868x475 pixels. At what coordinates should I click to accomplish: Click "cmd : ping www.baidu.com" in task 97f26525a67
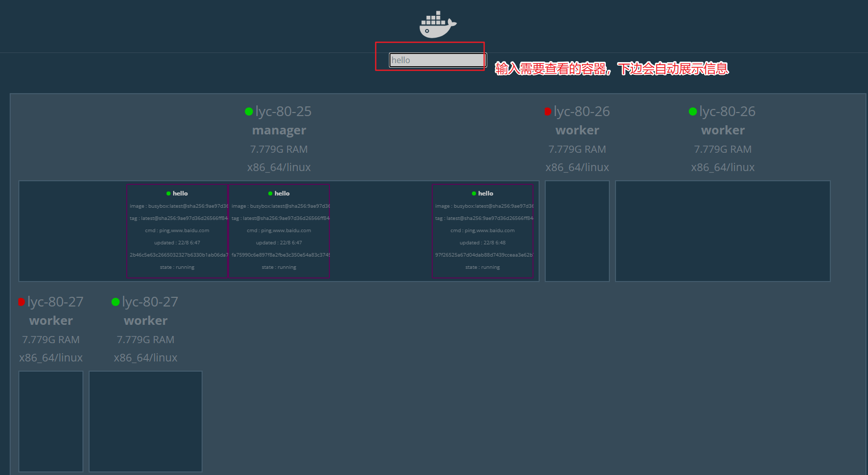[483, 231]
